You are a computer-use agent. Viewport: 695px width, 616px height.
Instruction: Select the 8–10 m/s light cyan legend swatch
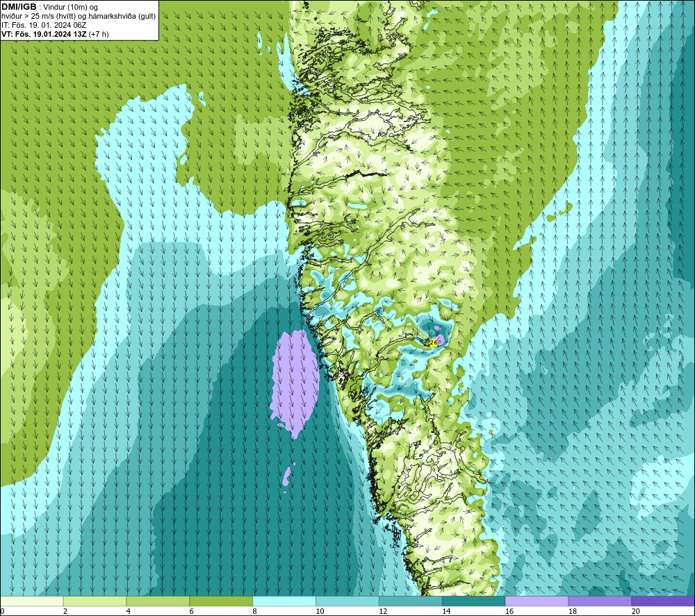284,601
